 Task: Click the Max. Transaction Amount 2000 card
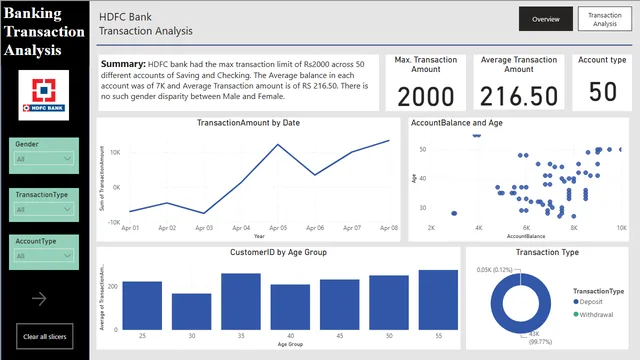coord(426,82)
